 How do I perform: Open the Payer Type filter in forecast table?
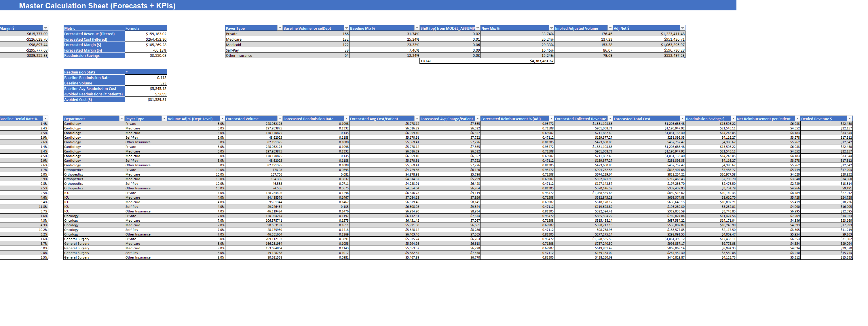(164, 118)
